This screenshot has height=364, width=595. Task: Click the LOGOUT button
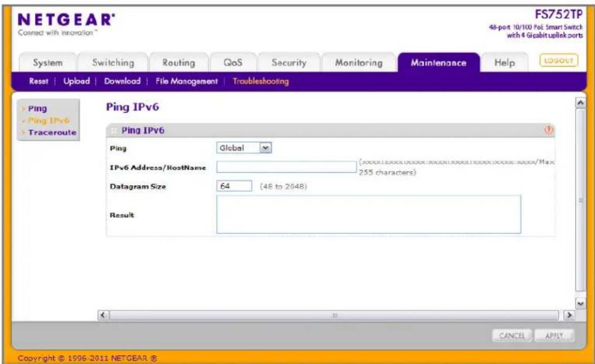point(559,60)
